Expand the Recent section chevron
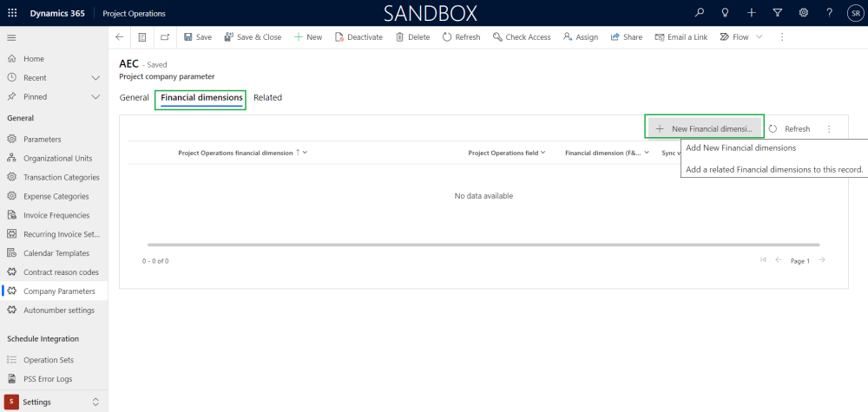 coord(95,78)
